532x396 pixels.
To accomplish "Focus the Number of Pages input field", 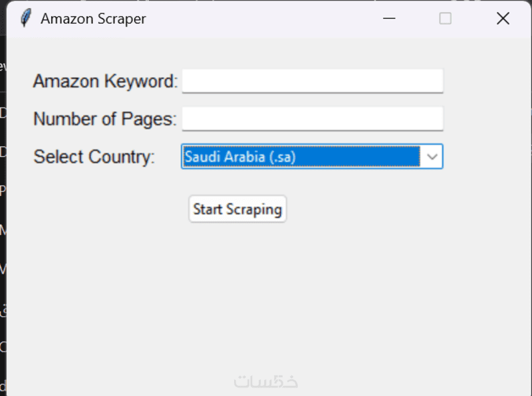I will (313, 119).
